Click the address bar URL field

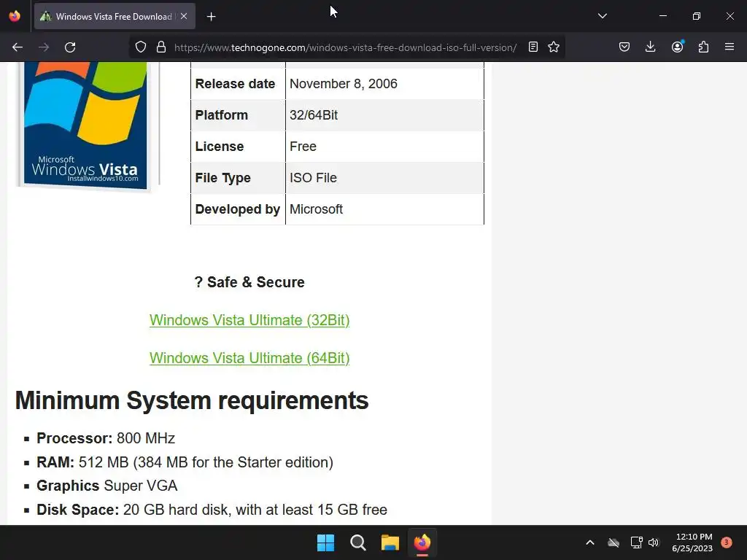point(345,47)
